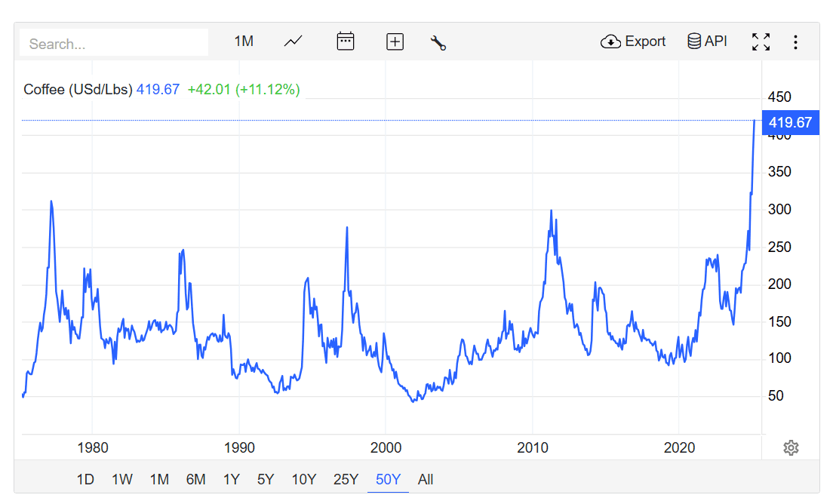833x504 pixels.
Task: Click the cloud download Export icon
Action: (x=610, y=41)
